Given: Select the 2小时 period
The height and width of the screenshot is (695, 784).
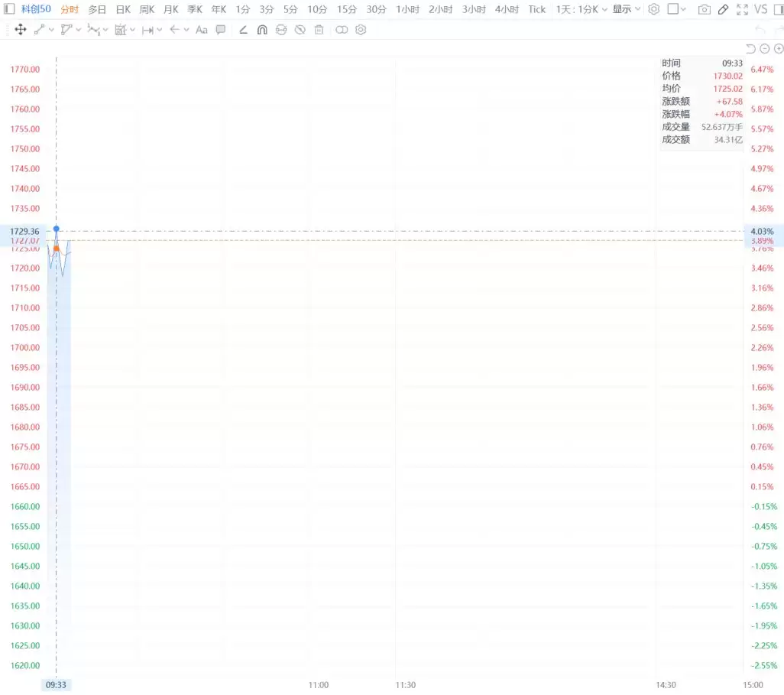Looking at the screenshot, I should (440, 9).
